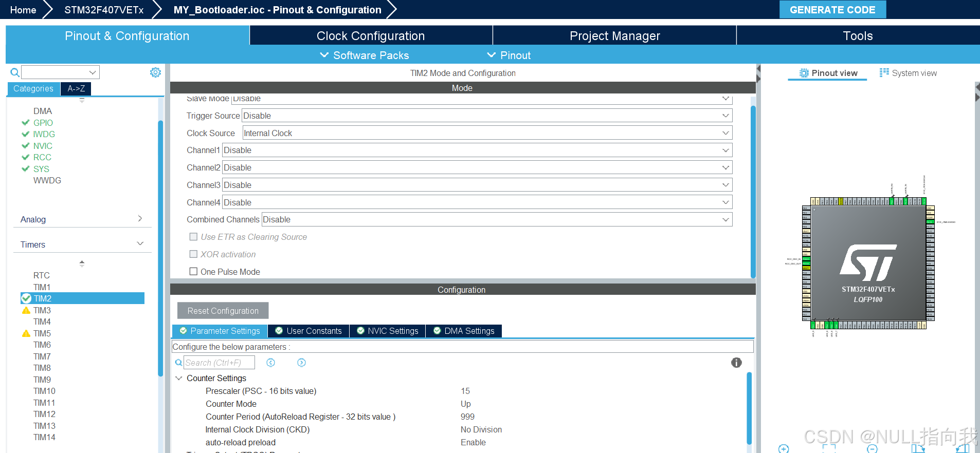Switch to Project Manager tab
980x453 pixels.
(x=614, y=35)
